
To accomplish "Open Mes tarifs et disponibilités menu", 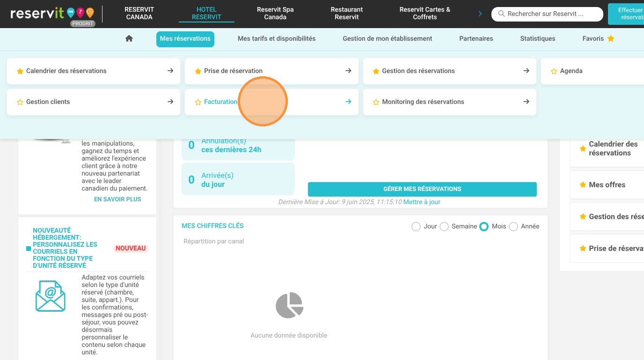I will [277, 39].
